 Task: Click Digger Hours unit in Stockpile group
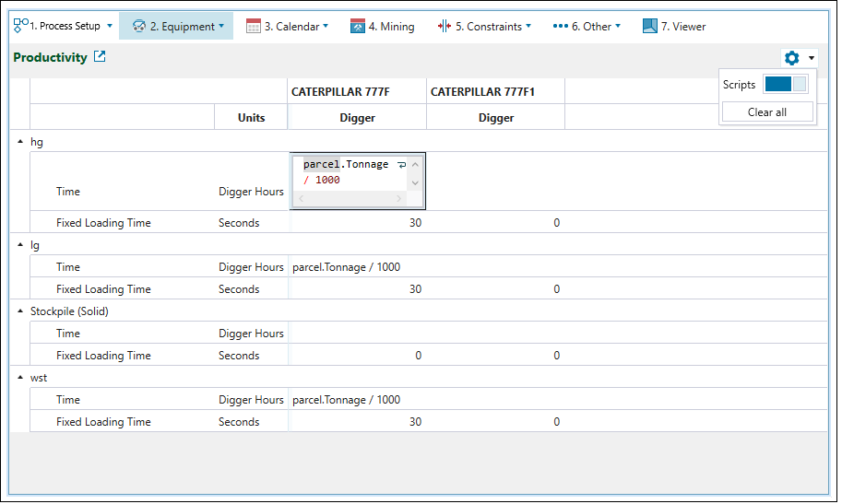(x=251, y=334)
